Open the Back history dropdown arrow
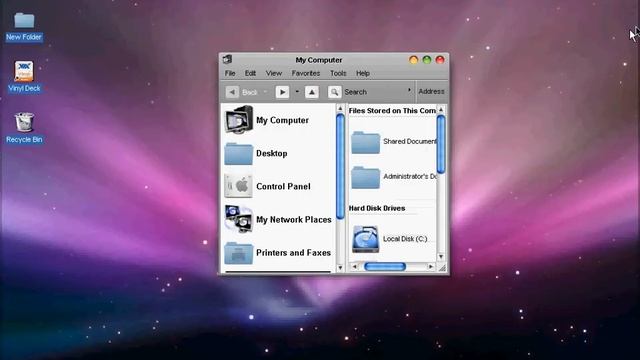Image resolution: width=640 pixels, height=360 pixels. click(265, 92)
